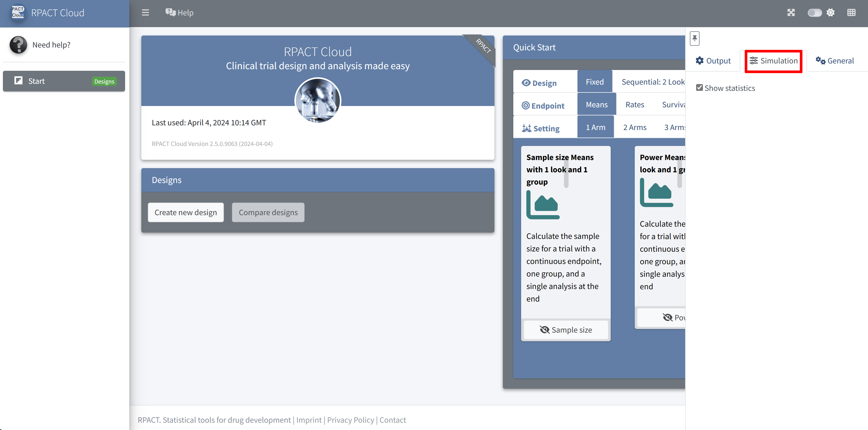868x430 pixels.
Task: Click Compare designs button
Action: point(268,213)
